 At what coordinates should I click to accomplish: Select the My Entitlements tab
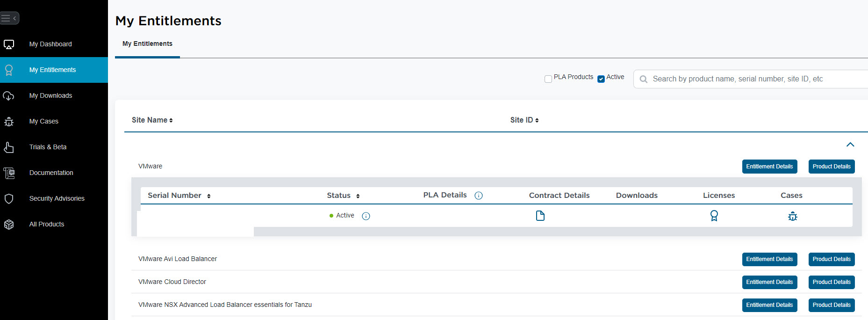[x=147, y=44]
